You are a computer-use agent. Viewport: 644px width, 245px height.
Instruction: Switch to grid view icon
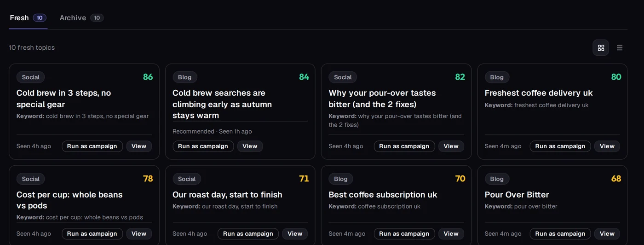601,48
